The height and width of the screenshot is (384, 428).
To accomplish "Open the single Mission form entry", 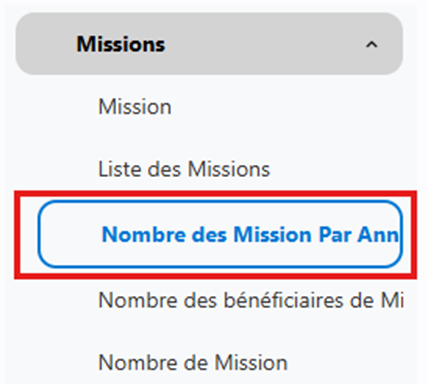I will coord(135,107).
